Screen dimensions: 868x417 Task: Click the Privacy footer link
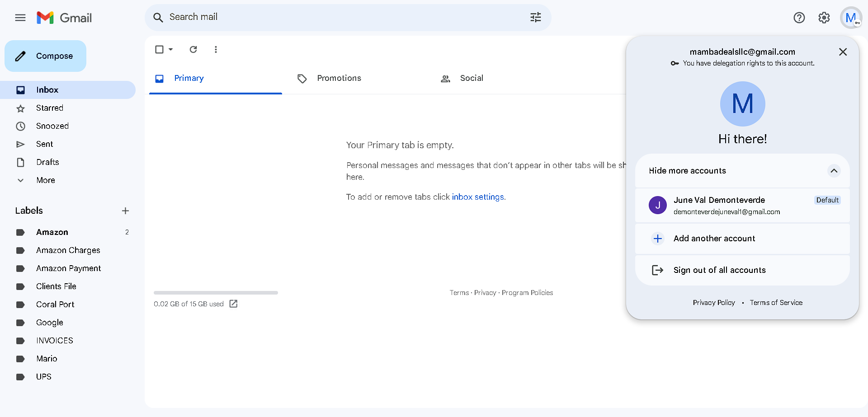[x=485, y=293]
